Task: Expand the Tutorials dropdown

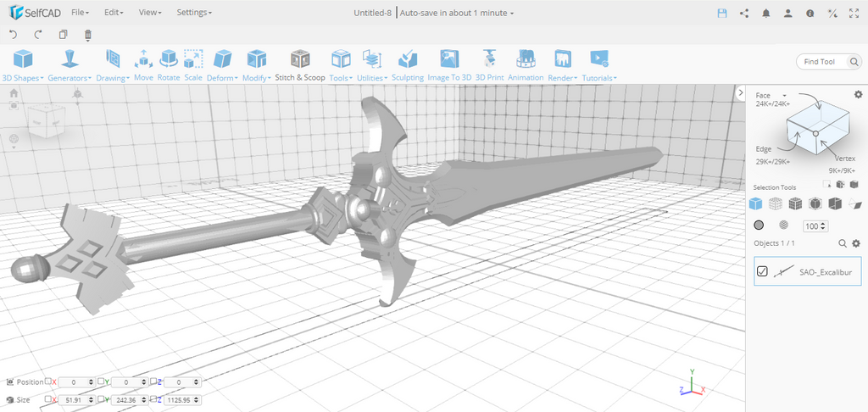Action: click(x=599, y=65)
